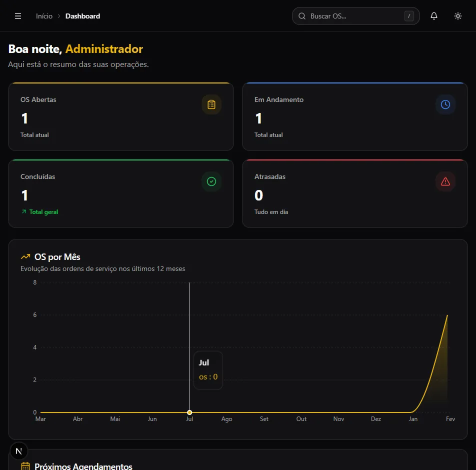Open the Concluídas card

click(121, 193)
